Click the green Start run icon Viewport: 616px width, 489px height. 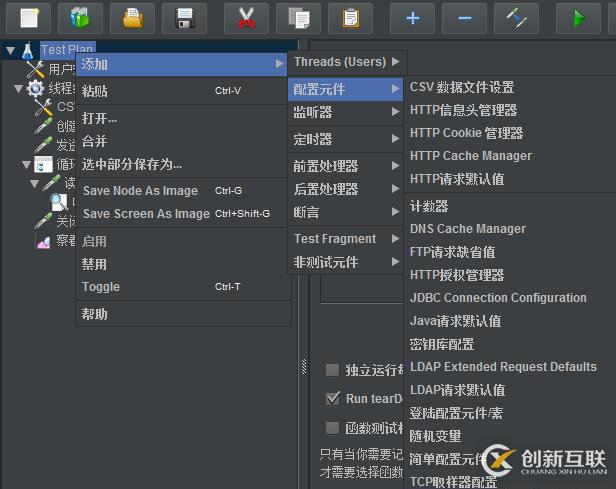pos(579,18)
